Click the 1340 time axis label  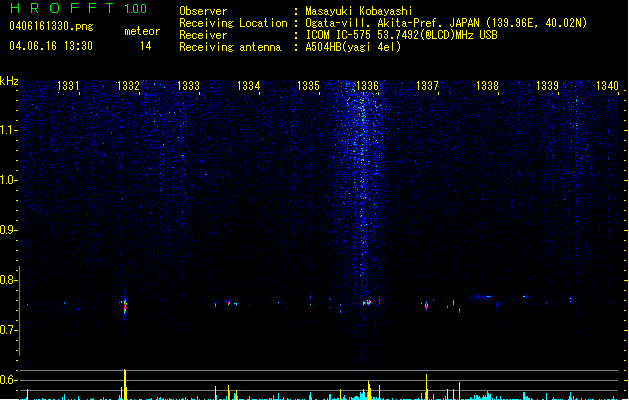(x=607, y=86)
